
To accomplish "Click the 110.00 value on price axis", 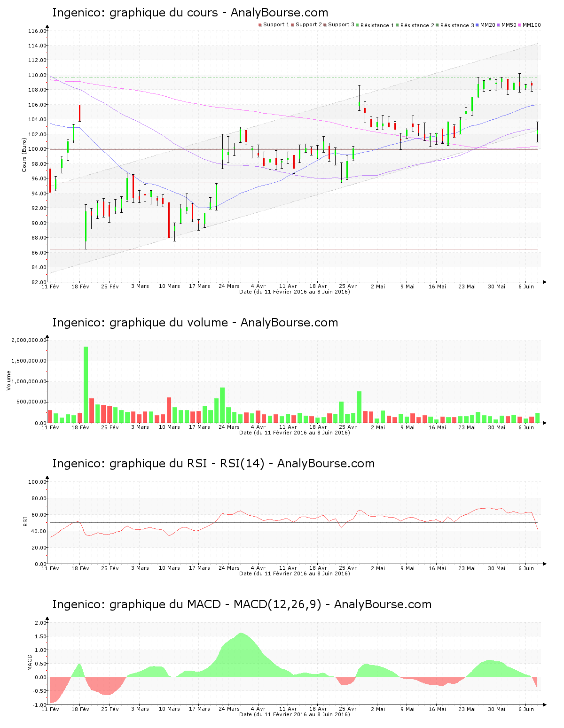I will (37, 75).
